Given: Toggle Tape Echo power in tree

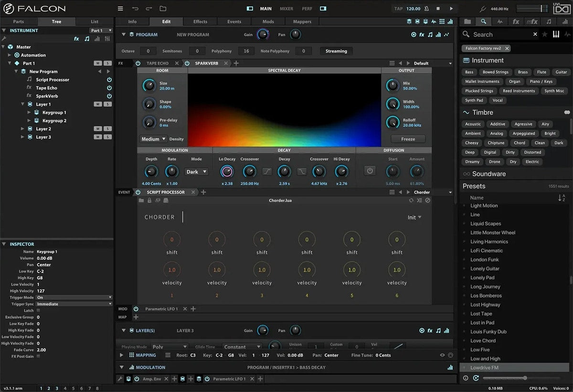Looking at the screenshot, I should pos(109,88).
